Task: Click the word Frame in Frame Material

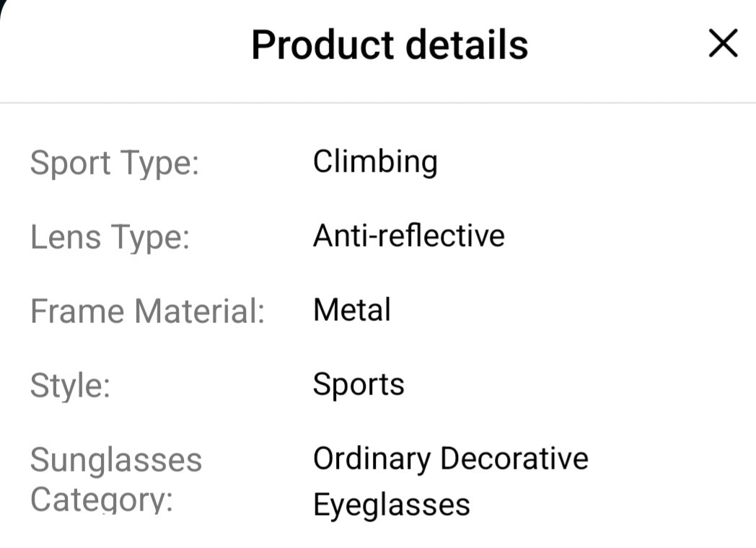Action: coord(77,311)
